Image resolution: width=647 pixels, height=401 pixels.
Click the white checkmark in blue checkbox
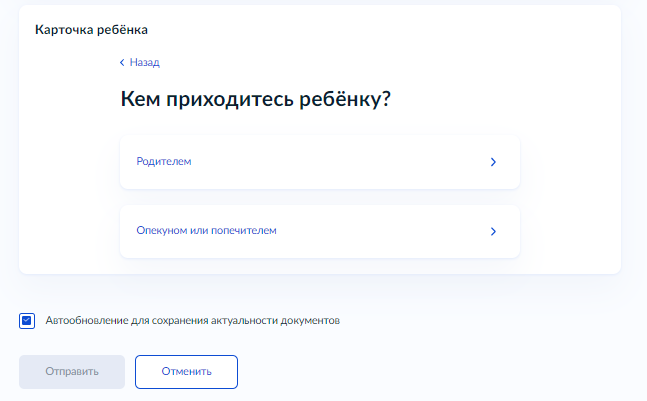[28, 321]
